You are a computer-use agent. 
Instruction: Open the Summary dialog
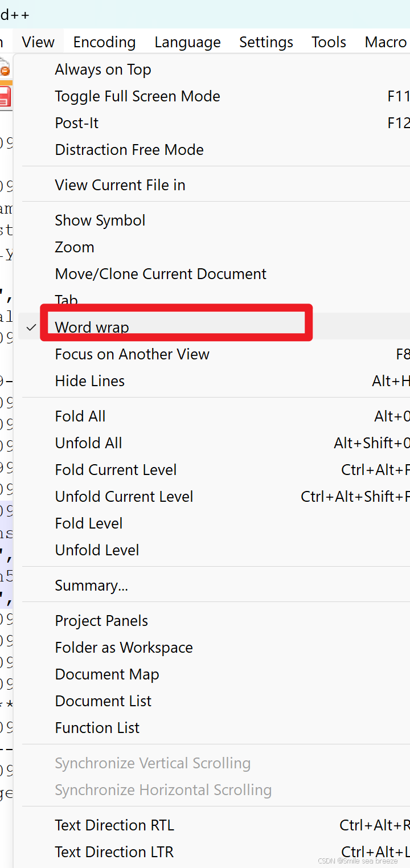click(x=91, y=584)
